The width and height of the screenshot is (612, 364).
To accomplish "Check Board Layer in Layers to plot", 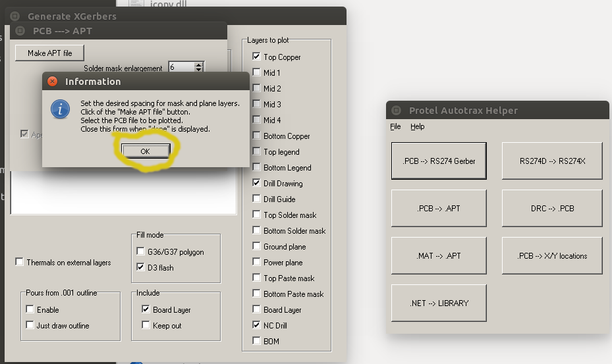I will point(256,309).
